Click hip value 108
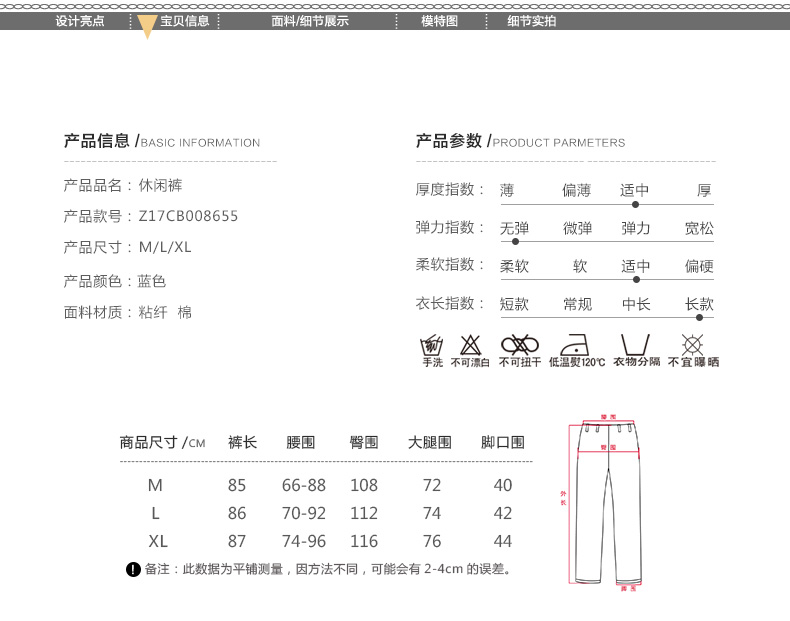The width and height of the screenshot is (790, 621). 364,485
